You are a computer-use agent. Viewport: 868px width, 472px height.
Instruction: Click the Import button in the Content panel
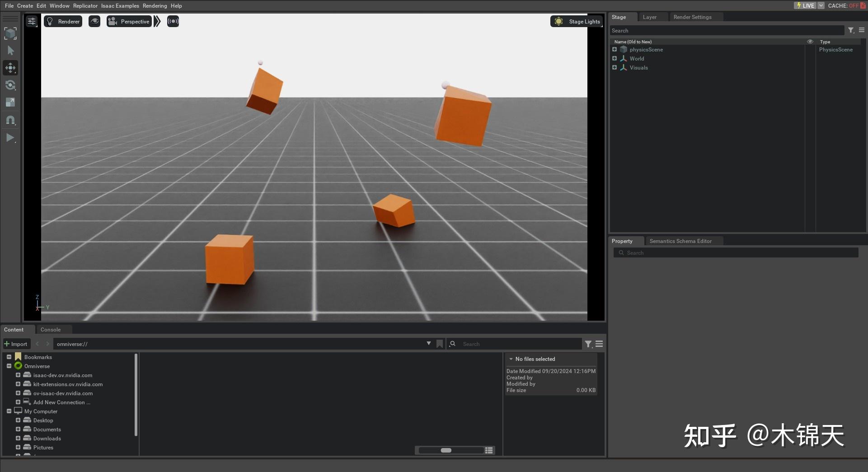(x=16, y=344)
